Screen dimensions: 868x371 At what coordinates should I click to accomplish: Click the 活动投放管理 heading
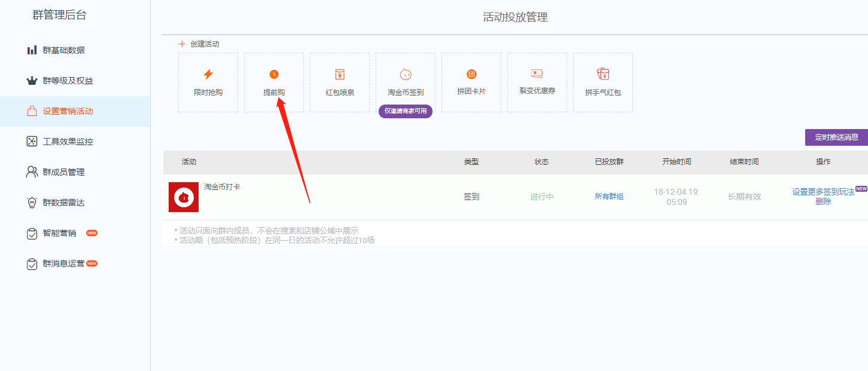(x=515, y=17)
